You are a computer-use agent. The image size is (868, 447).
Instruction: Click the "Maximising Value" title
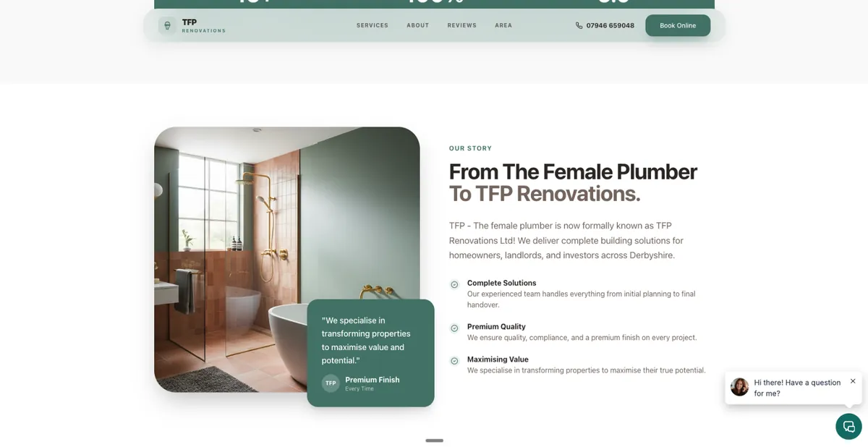pyautogui.click(x=498, y=359)
